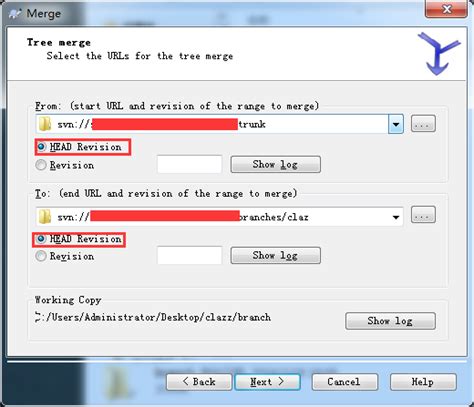This screenshot has height=407, width=474.
Task: Click the blue merge arrow logo
Action: pyautogui.click(x=438, y=54)
